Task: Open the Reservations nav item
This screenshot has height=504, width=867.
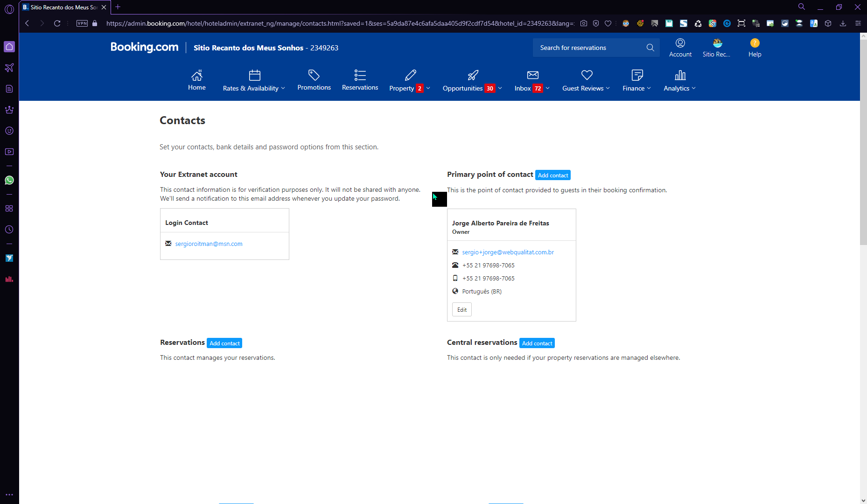Action: coord(360,80)
